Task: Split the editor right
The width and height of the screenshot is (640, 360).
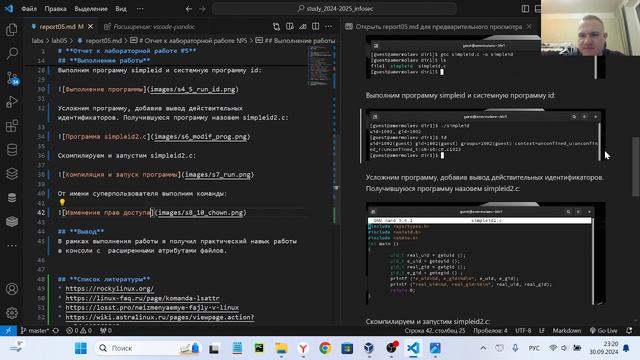Action: coord(316,27)
